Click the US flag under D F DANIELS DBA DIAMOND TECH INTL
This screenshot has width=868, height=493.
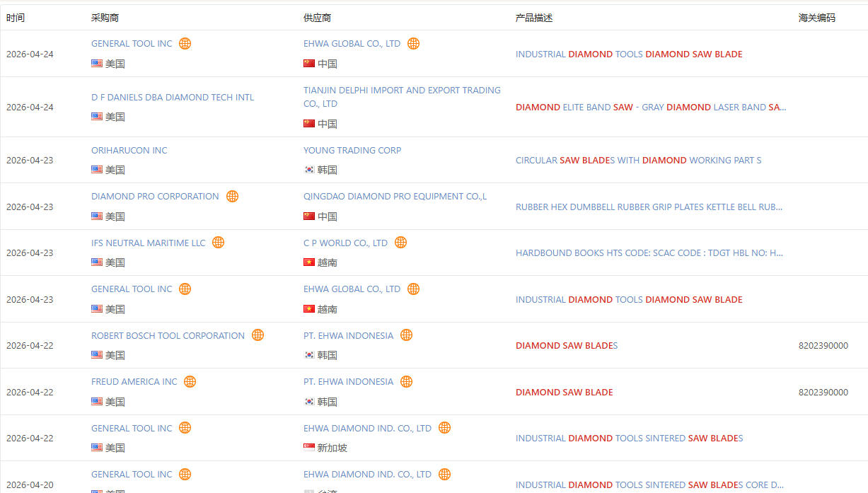pyautogui.click(x=97, y=117)
